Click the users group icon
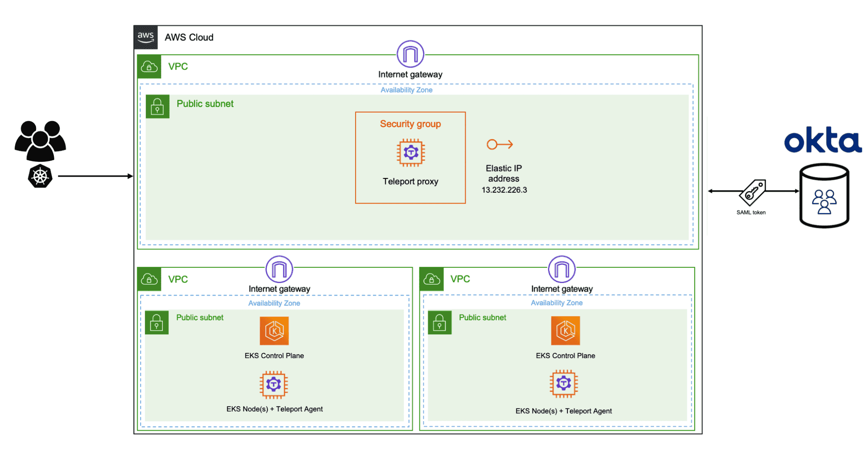The image size is (868, 458). tap(40, 141)
